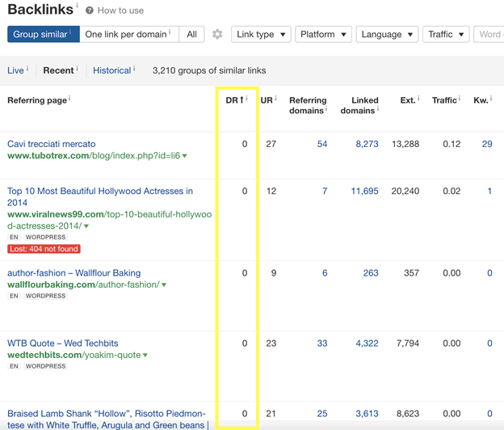
Task: Open Top 10 Most Beautiful Hollywood Actresses link
Action: 100,197
